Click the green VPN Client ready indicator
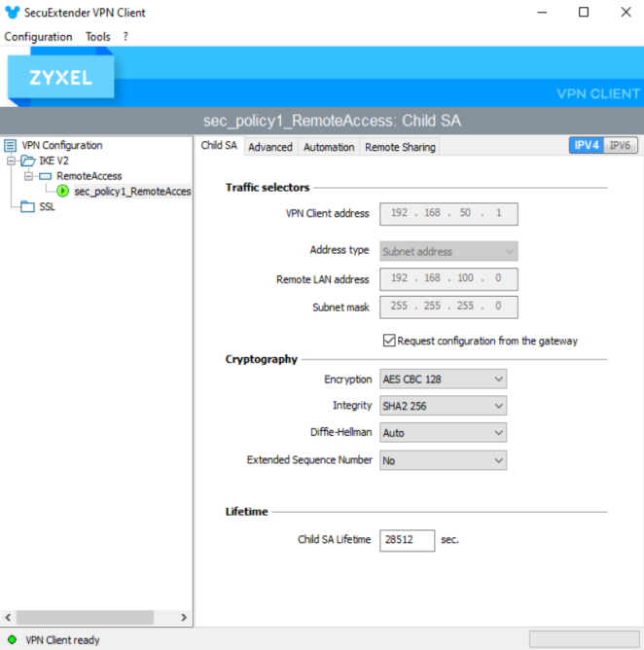The image size is (644, 650). pos(12,640)
